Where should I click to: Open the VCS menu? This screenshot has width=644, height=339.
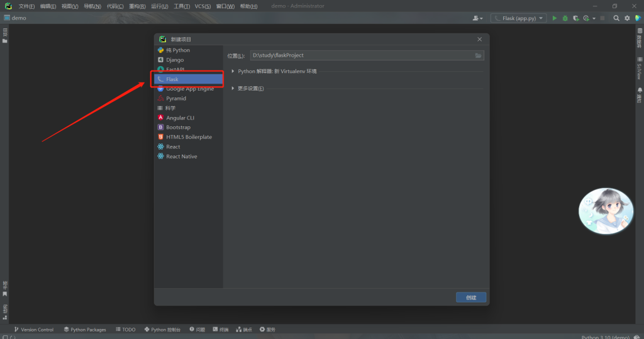tap(203, 6)
